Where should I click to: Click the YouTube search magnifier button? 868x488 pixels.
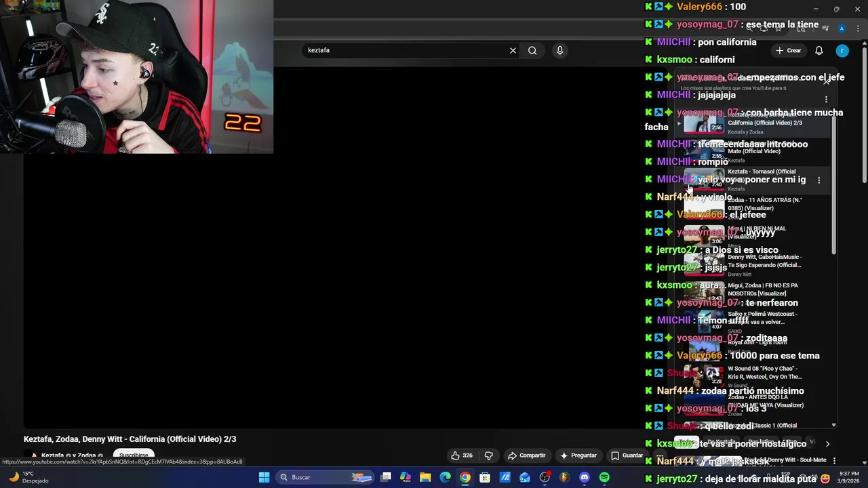[532, 50]
